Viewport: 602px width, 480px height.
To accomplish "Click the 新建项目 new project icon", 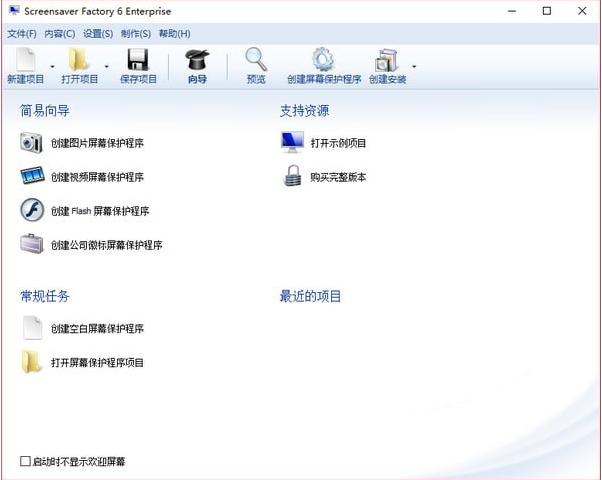I will (x=26, y=60).
